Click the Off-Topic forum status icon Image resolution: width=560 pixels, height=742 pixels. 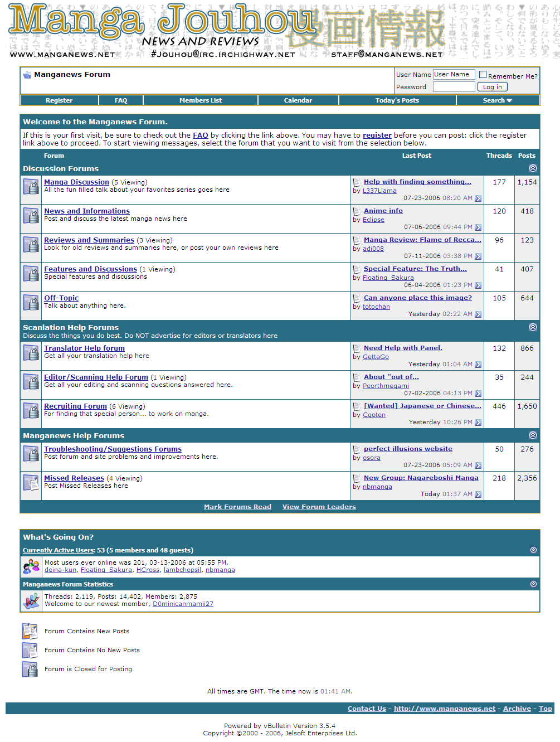pos(31,302)
